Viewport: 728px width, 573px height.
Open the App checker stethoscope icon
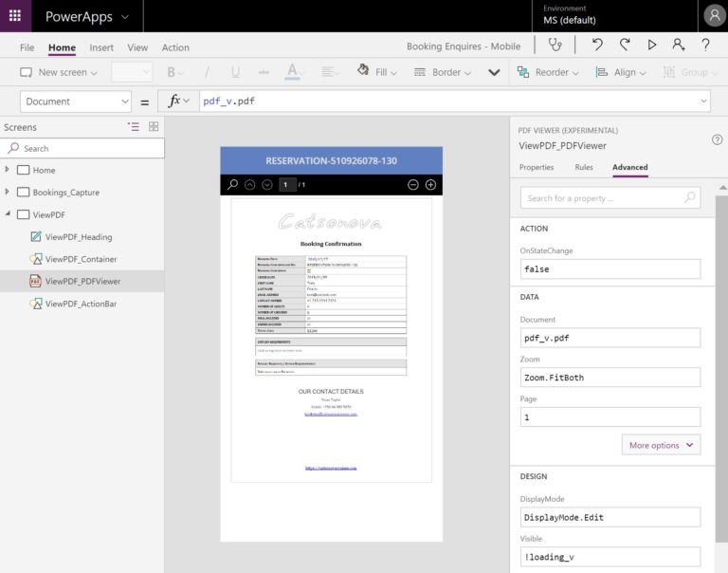tap(555, 46)
